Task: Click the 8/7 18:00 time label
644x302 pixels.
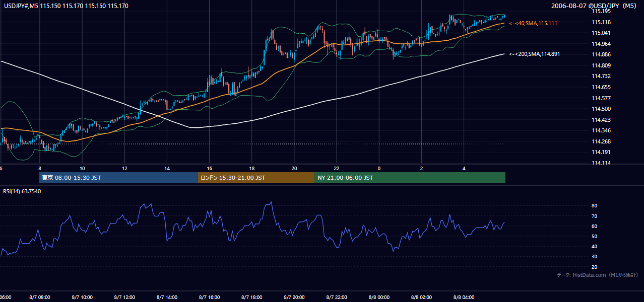Action: 251,297
